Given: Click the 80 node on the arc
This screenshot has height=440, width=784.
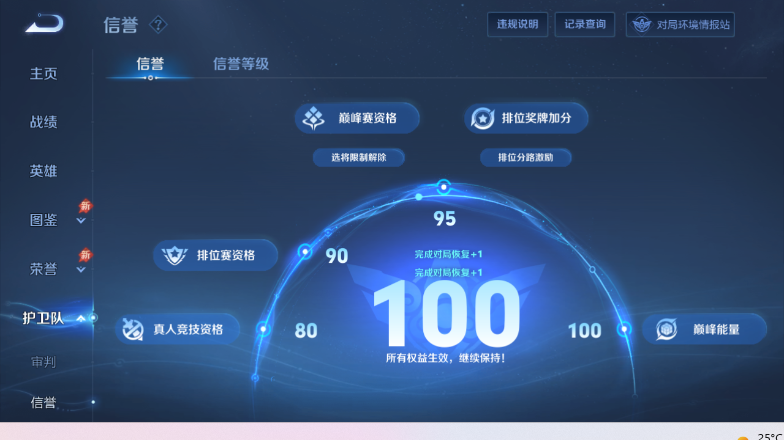Looking at the screenshot, I should [263, 329].
